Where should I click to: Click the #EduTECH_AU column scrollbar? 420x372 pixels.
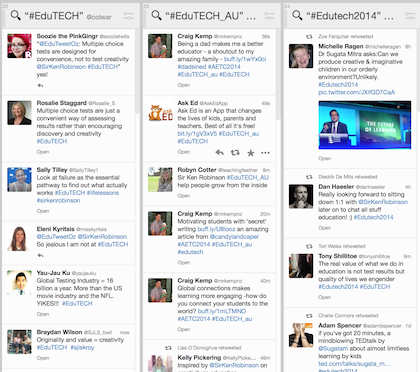pos(278,74)
